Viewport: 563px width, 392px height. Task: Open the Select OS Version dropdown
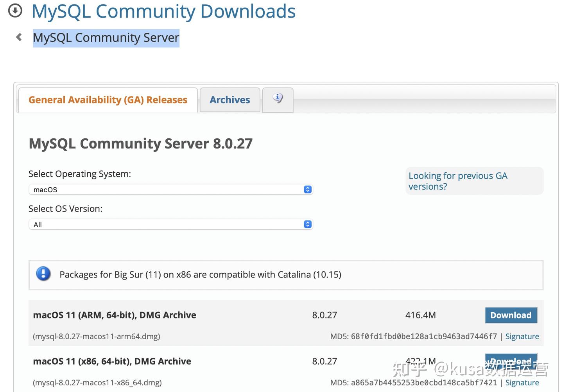[170, 224]
